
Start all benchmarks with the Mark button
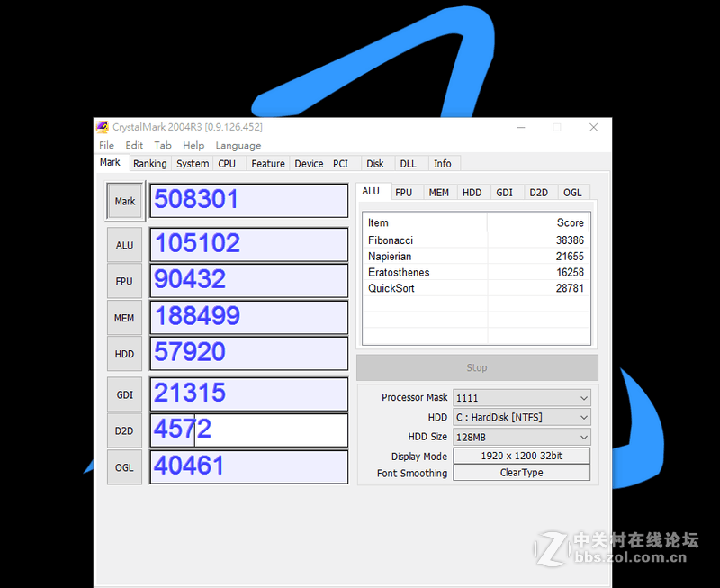pos(124,201)
